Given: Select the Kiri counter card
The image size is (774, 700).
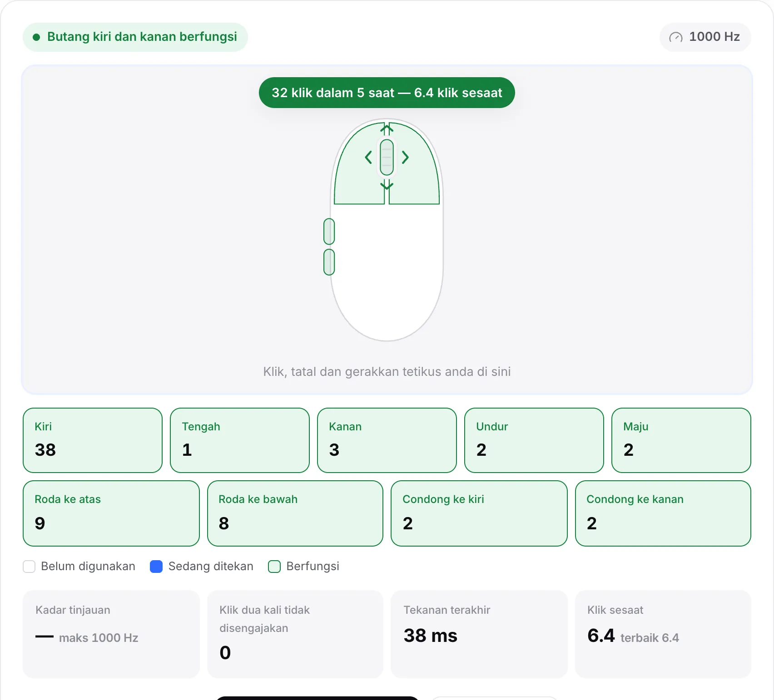Looking at the screenshot, I should pyautogui.click(x=93, y=440).
